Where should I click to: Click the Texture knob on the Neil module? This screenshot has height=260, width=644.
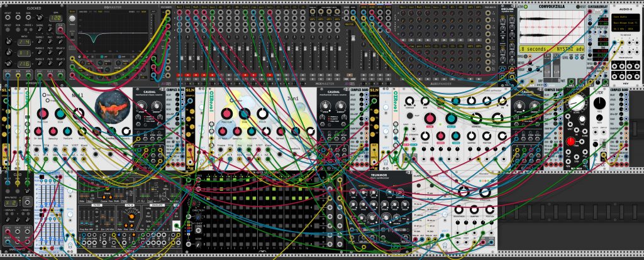tap(67, 131)
